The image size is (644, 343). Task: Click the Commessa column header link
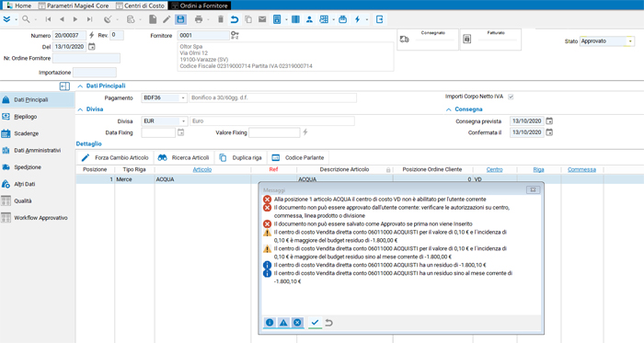[581, 169]
